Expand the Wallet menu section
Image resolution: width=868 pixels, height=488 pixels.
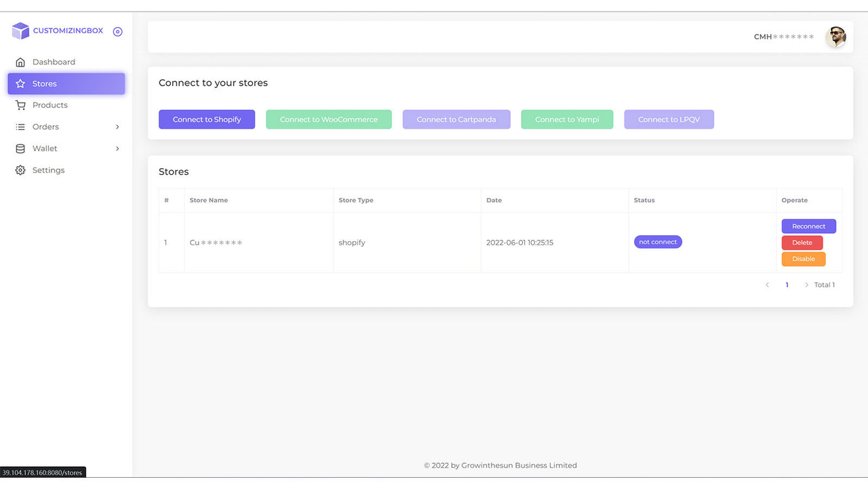[117, 148]
